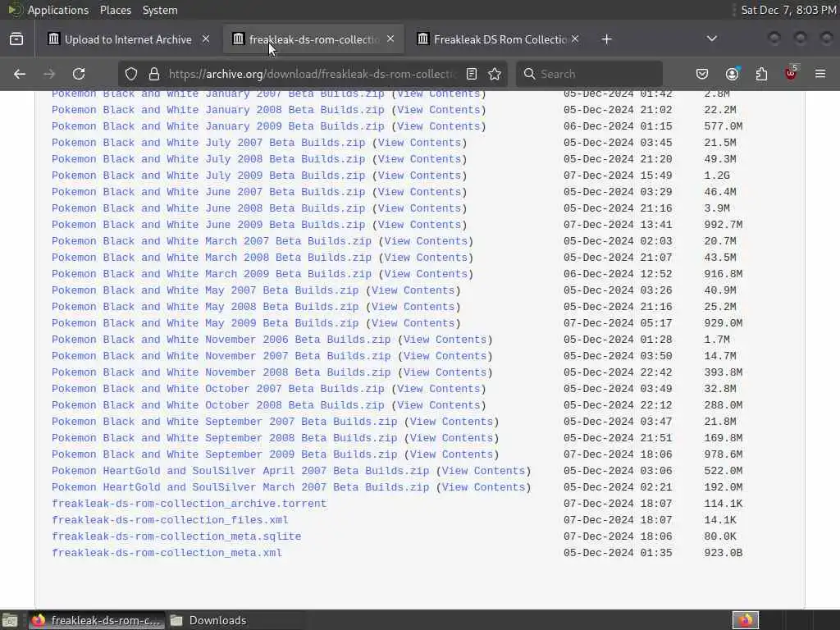
Task: Expand the list all tabs chevron
Action: tap(712, 39)
